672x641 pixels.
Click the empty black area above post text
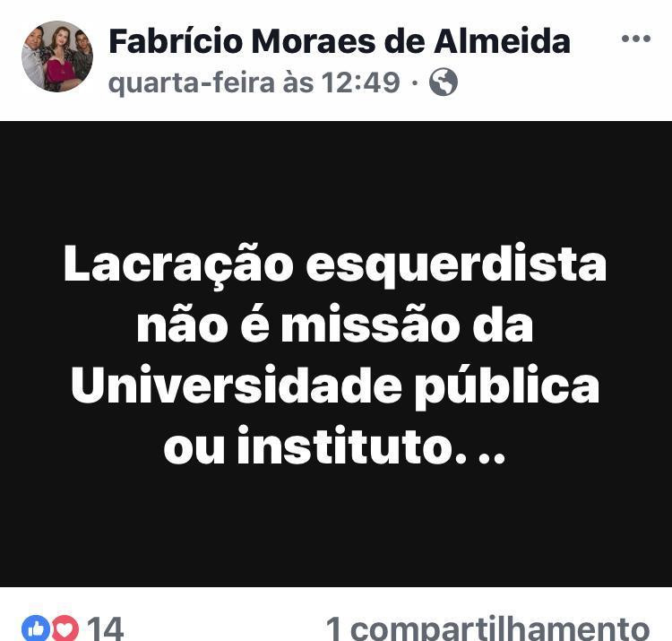[336, 180]
